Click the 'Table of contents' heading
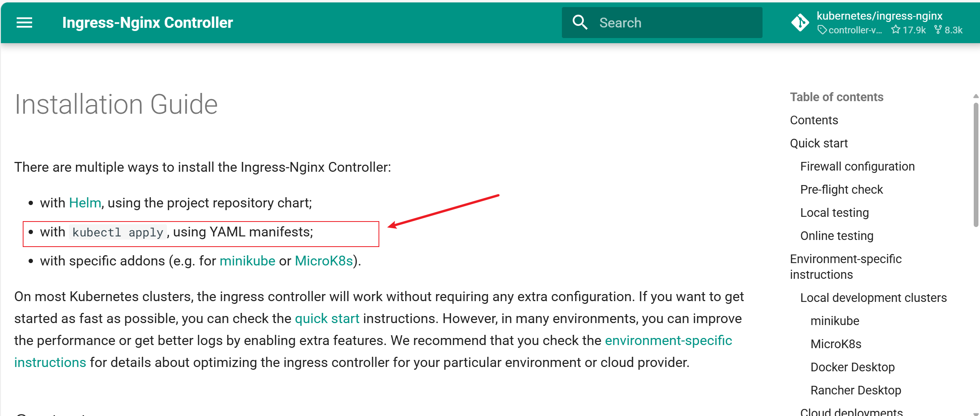980x416 pixels. 837,97
